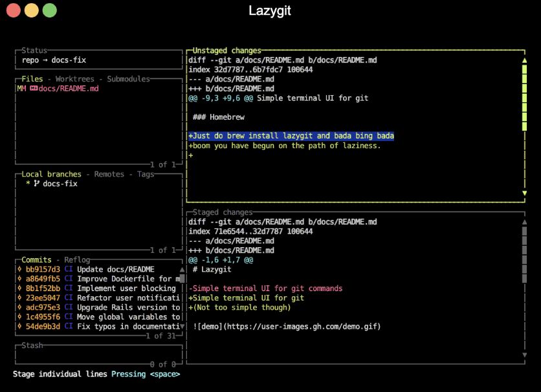Click the commit graph node for adc975e3
This screenshot has width=541, height=392.
pyautogui.click(x=19, y=307)
